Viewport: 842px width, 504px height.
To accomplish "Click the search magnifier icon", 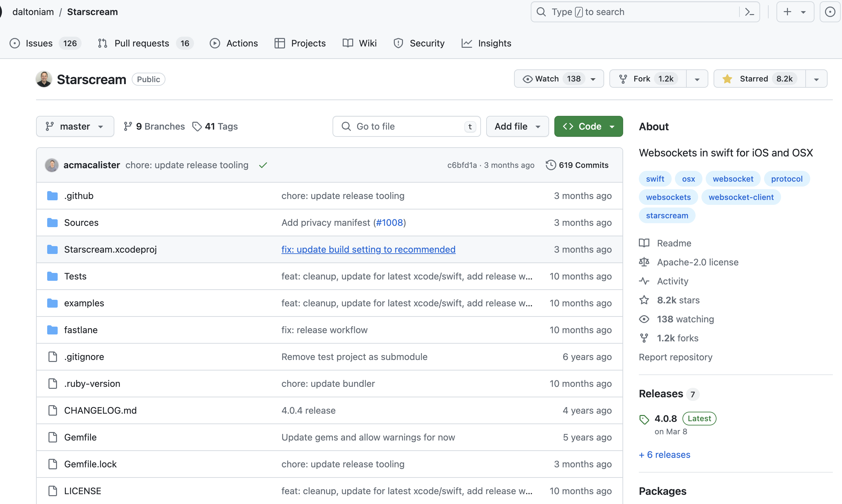I will click(541, 11).
